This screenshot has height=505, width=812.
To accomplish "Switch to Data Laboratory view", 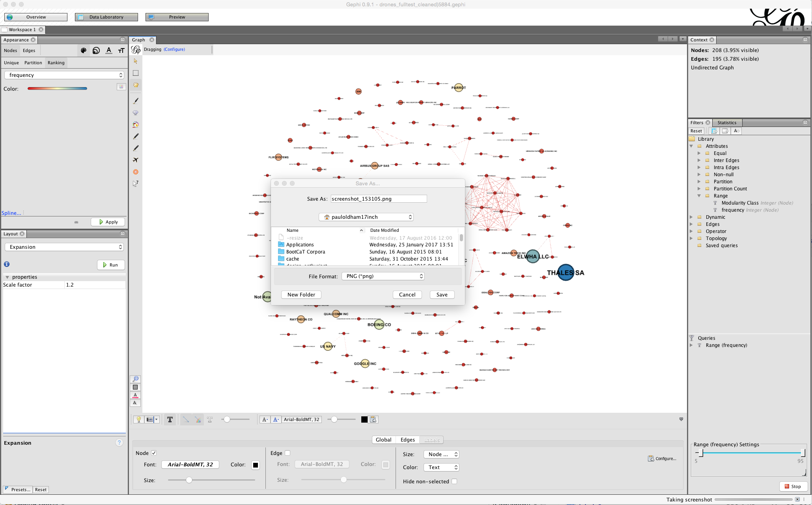I will pyautogui.click(x=106, y=17).
